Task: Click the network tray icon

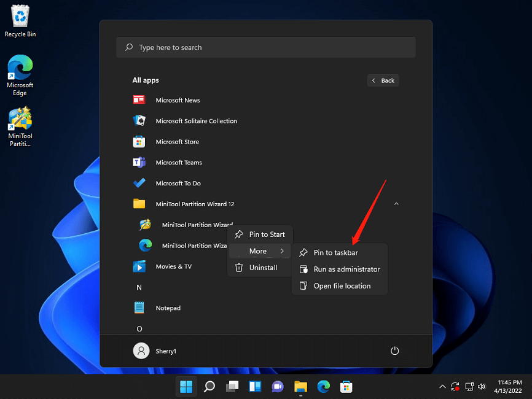Action: pyautogui.click(x=469, y=387)
